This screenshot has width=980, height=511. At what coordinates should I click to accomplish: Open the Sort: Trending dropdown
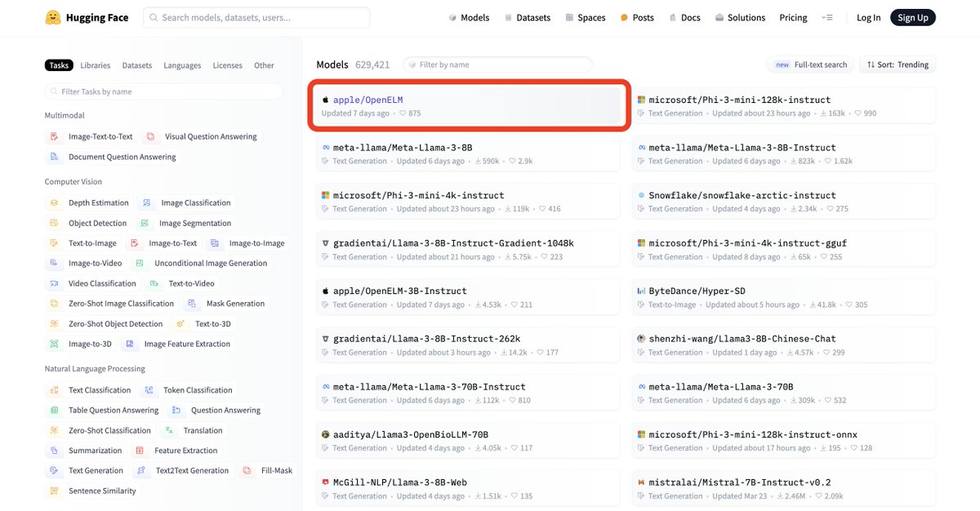click(x=898, y=64)
